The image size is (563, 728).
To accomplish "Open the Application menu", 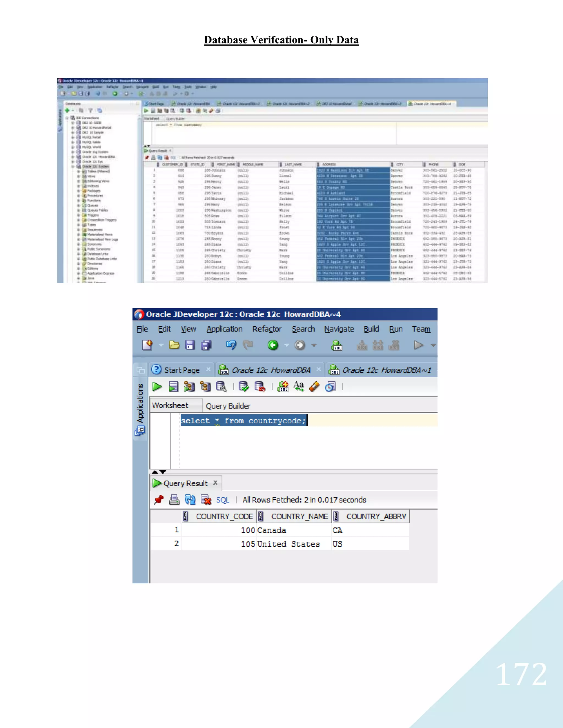I will coord(225,329).
